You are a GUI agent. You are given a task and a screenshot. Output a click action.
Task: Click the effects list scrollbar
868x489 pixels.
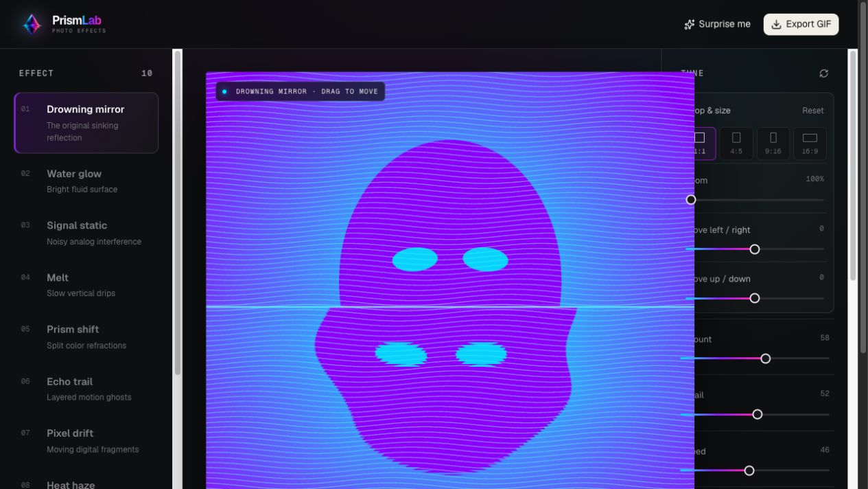click(x=178, y=213)
